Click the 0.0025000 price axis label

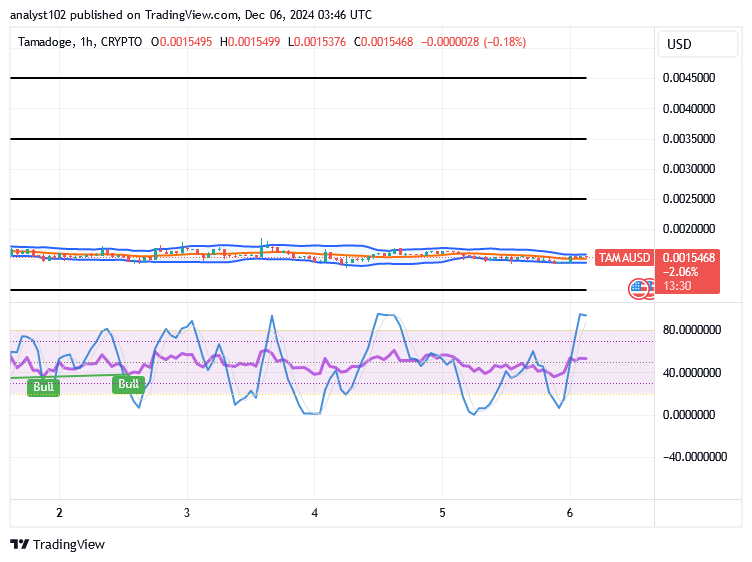click(x=689, y=199)
